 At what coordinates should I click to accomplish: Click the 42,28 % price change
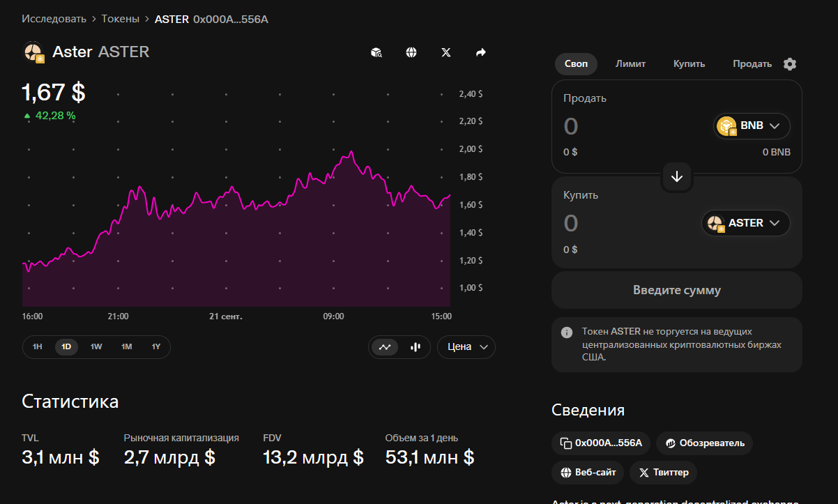point(49,116)
